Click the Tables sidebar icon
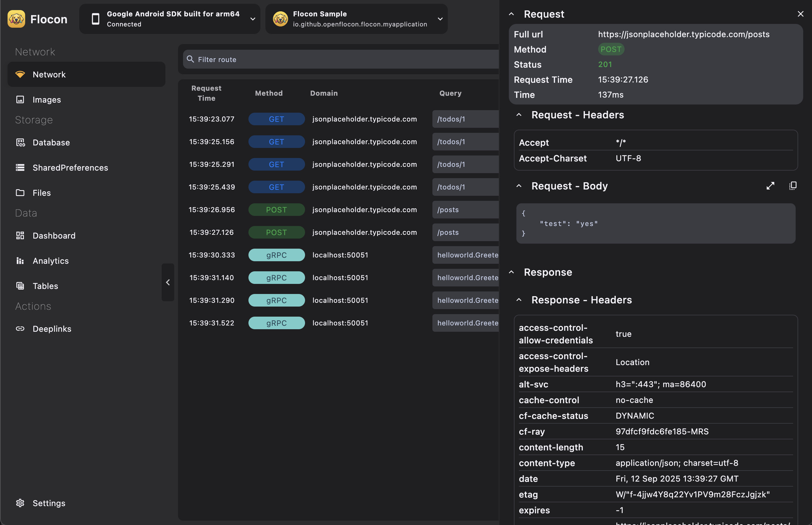The height and width of the screenshot is (525, 812). (20, 286)
